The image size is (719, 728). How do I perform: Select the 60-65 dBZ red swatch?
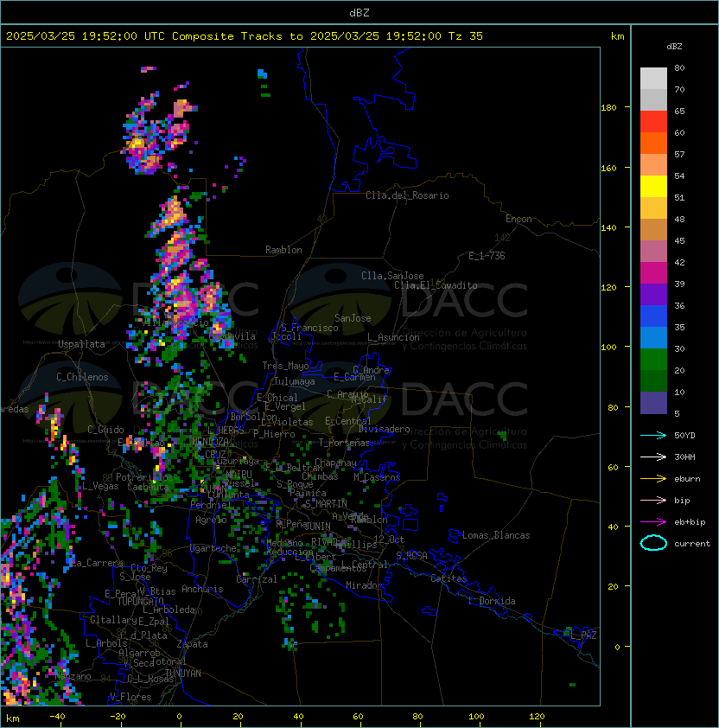(x=653, y=122)
